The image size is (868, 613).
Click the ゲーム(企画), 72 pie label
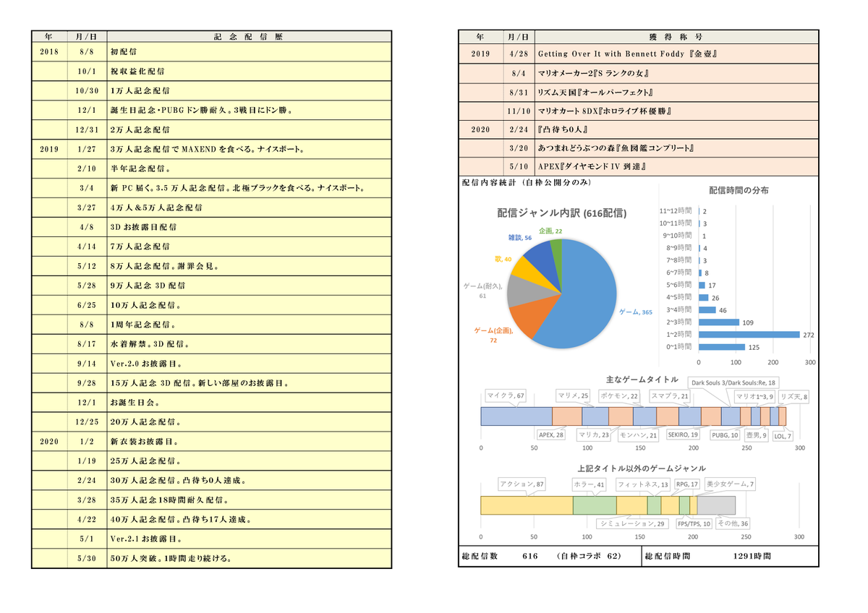click(494, 335)
